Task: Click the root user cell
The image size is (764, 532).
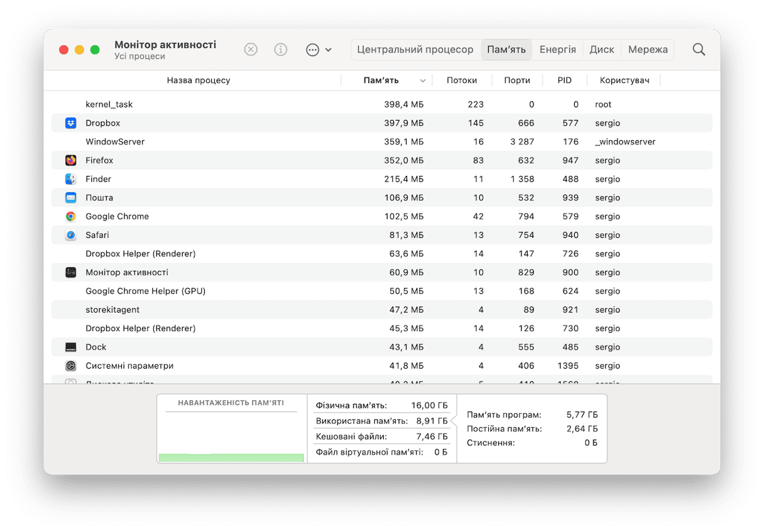Action: point(603,104)
